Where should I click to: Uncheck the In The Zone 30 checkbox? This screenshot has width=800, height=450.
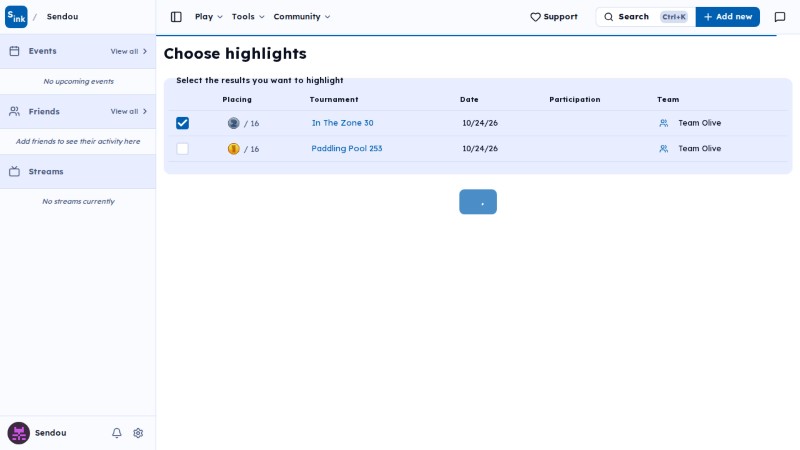(x=182, y=123)
